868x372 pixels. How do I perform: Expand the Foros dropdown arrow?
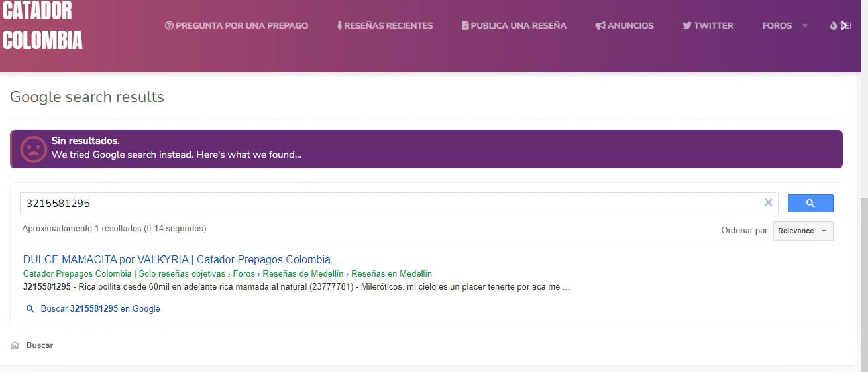[805, 26]
